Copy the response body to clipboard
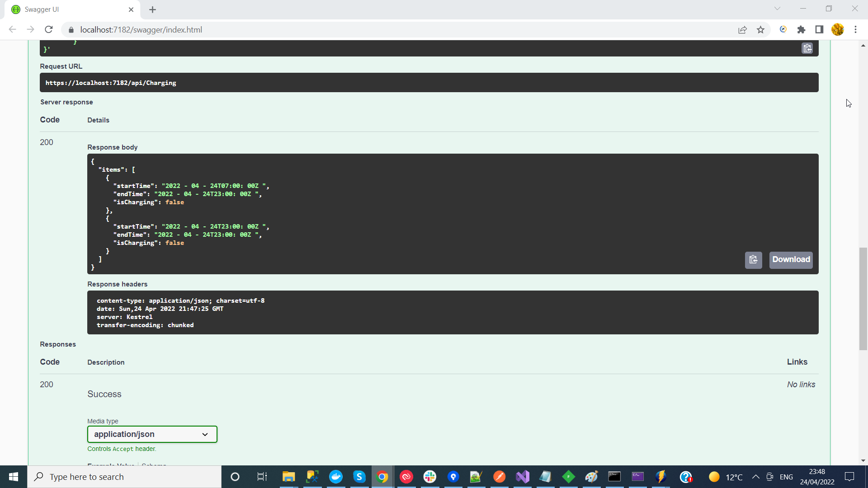 tap(753, 260)
